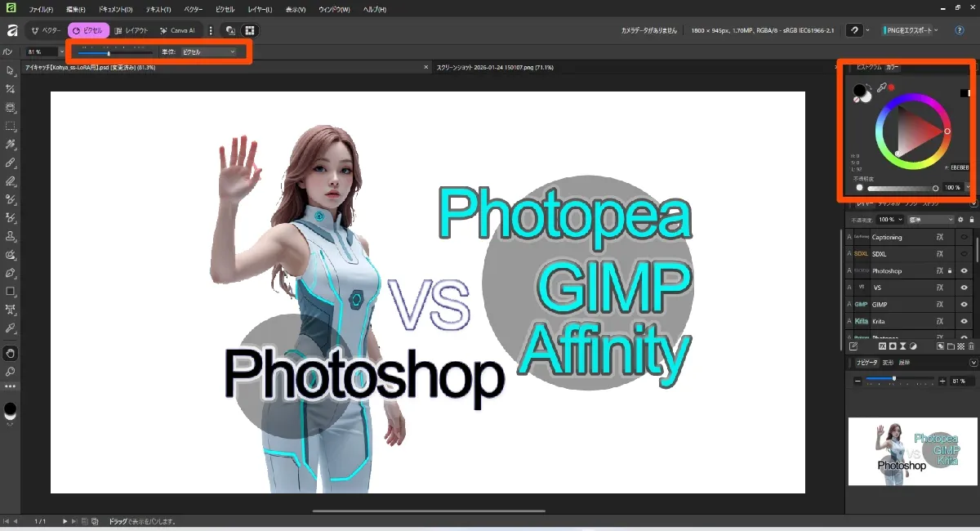Choose the rectangular Marquee selection tool
980x531 pixels.
11,127
